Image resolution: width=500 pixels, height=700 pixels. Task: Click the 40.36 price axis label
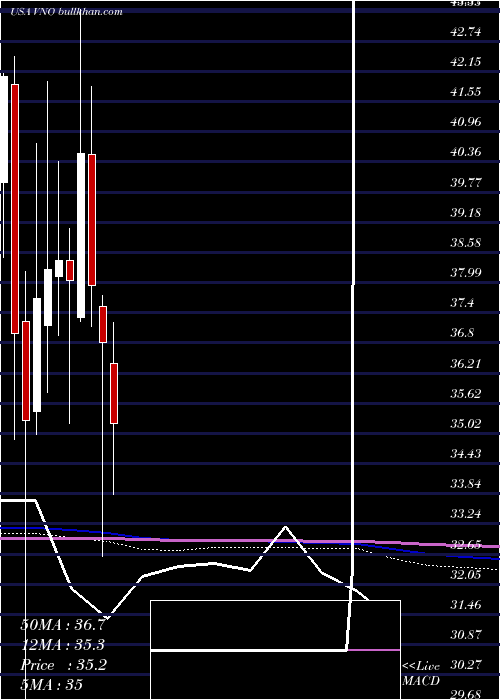click(x=466, y=152)
